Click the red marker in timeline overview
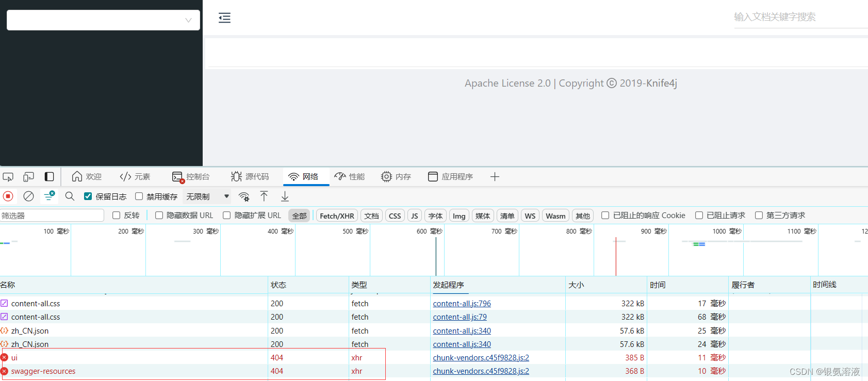The height and width of the screenshot is (381, 868). [x=615, y=256]
